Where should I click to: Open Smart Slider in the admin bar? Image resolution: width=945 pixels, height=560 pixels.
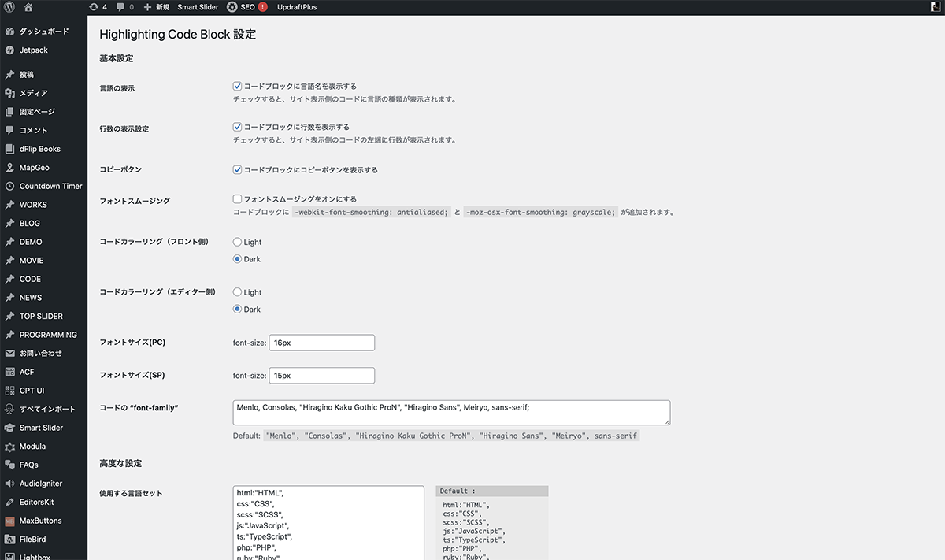(x=198, y=7)
